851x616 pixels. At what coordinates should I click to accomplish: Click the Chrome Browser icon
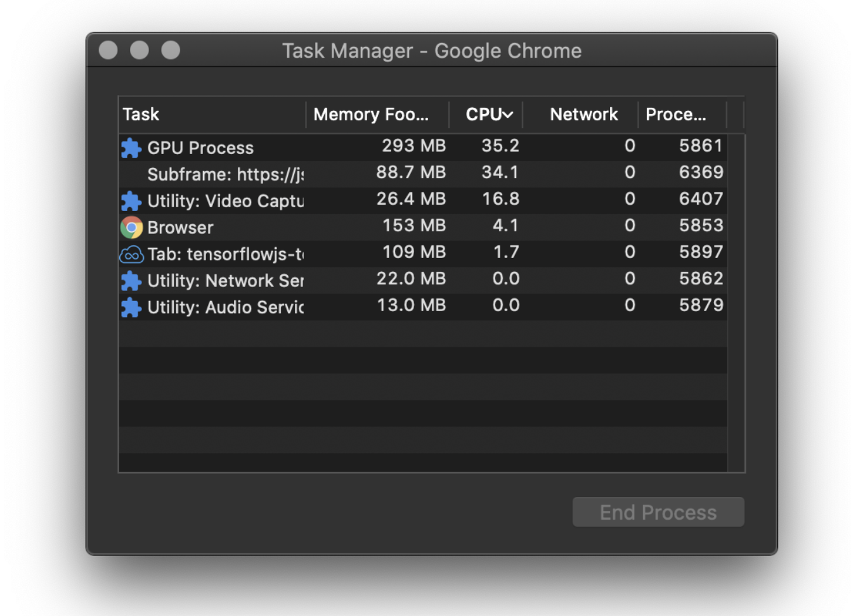131,227
